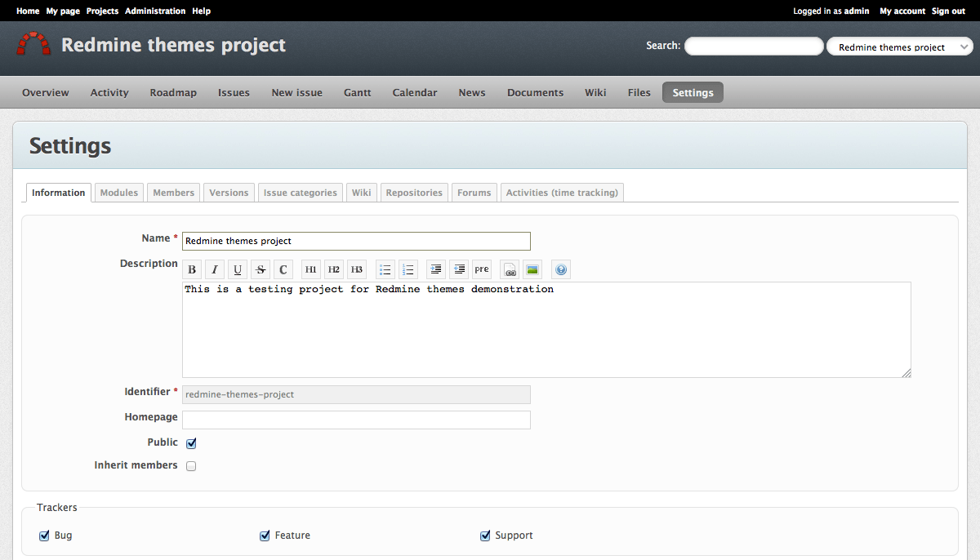
Task: Open My account link
Action: (902, 11)
